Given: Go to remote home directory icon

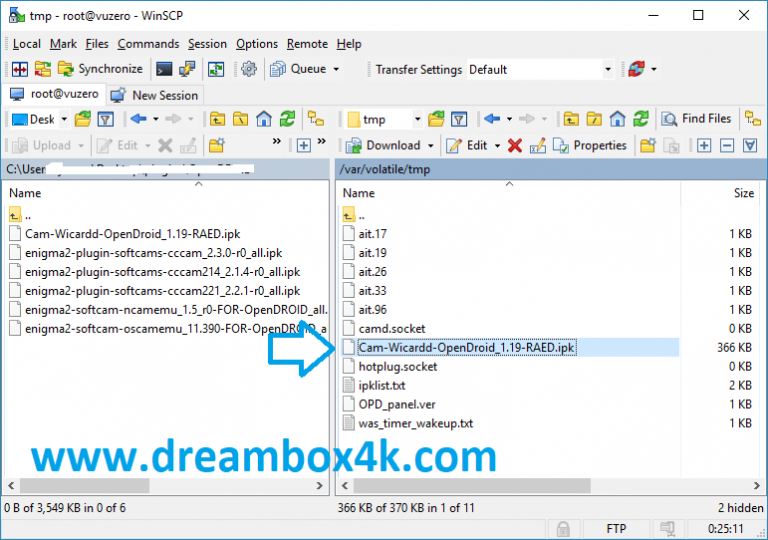Looking at the screenshot, I should click(617, 119).
